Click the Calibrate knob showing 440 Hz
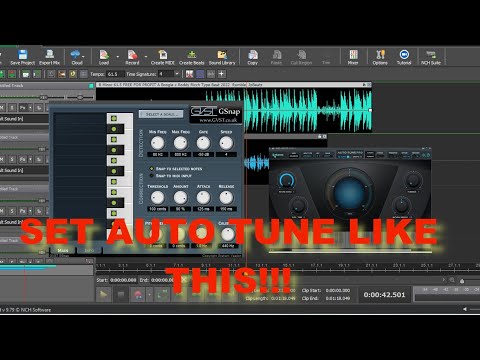The width and height of the screenshot is (480, 360). point(228,234)
